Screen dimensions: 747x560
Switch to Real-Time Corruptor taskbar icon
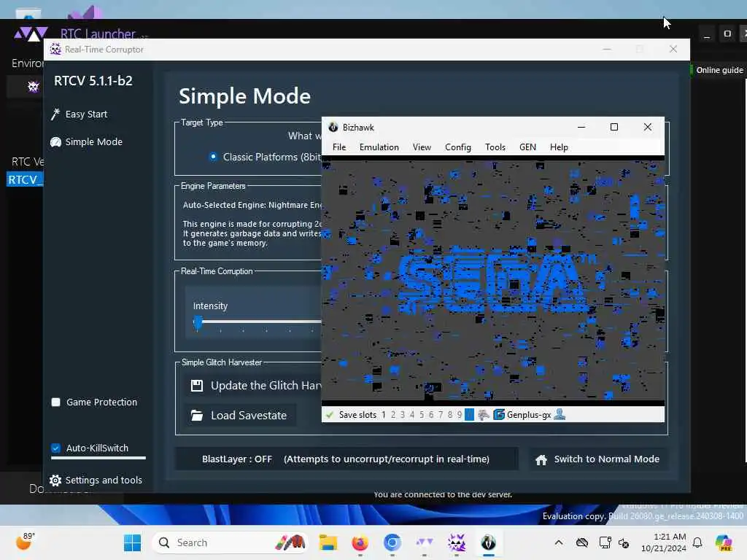click(456, 542)
